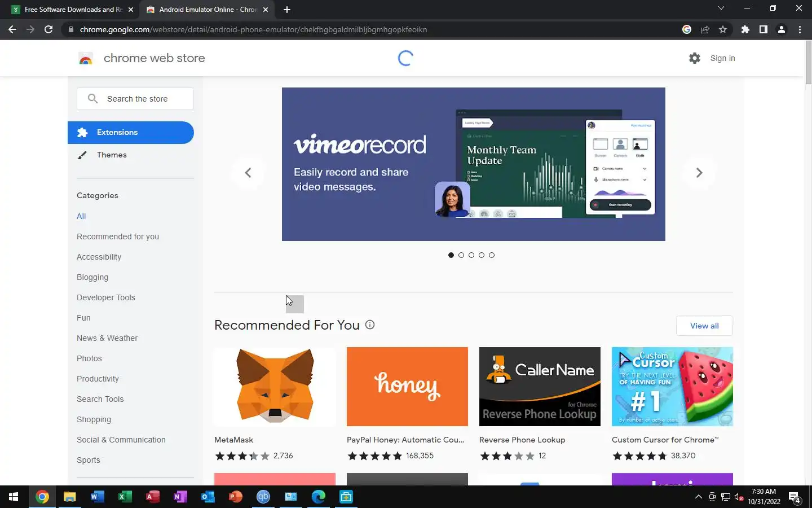The width and height of the screenshot is (812, 508).
Task: Open PowerPoint from the taskbar
Action: point(235,497)
